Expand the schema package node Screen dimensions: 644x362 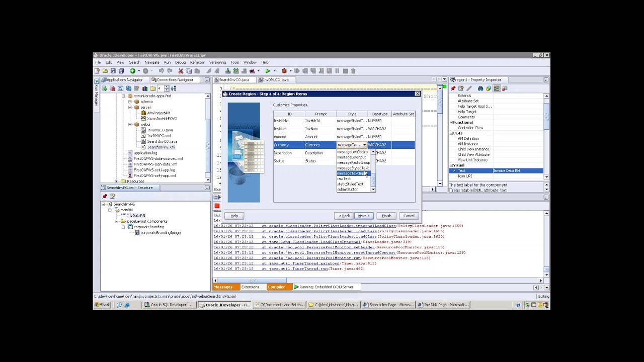coord(130,102)
